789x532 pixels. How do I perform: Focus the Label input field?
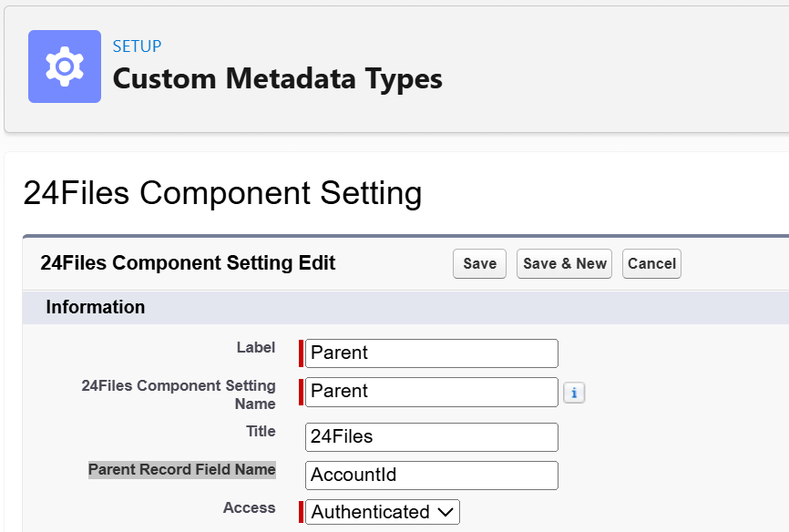432,353
